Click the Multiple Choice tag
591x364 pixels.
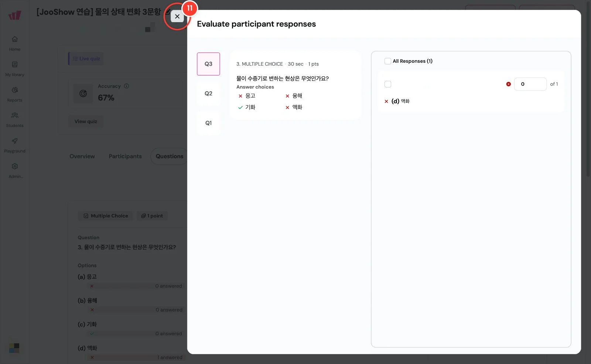pyautogui.click(x=106, y=216)
